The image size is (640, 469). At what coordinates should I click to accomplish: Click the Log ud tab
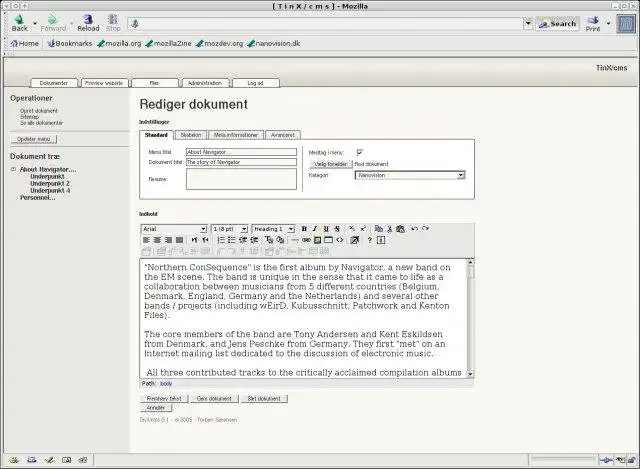(255, 83)
